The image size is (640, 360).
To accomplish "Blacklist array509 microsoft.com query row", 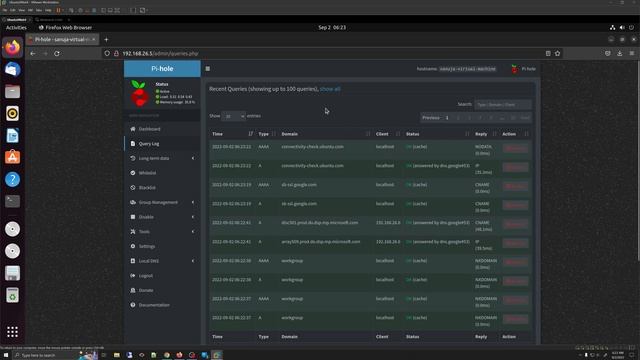I will [516, 244].
